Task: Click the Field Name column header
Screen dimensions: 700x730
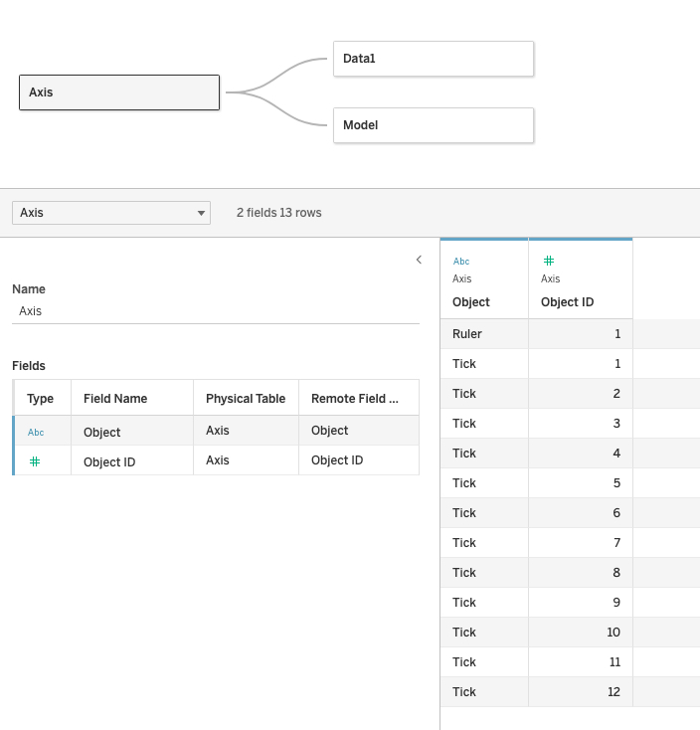Action: click(x=132, y=398)
